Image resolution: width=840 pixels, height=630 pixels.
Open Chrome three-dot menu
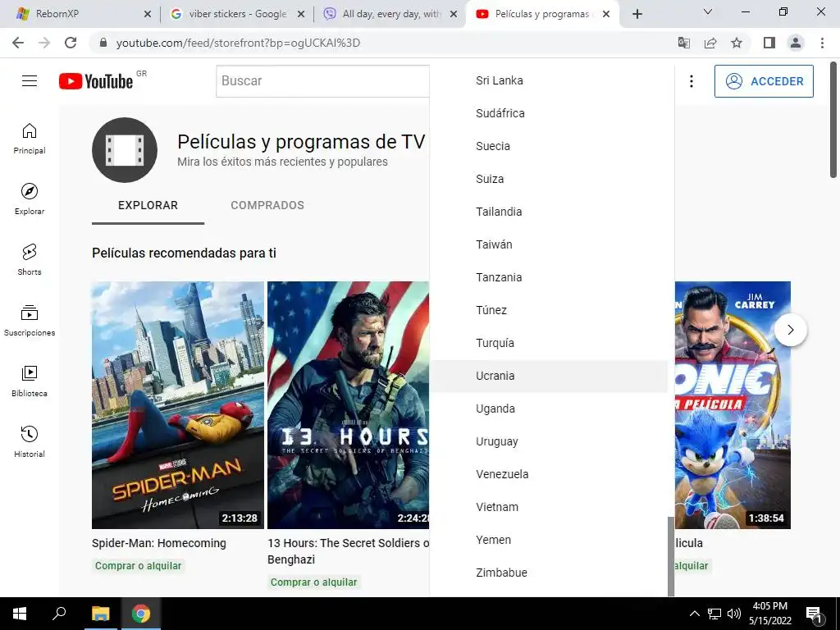coord(822,43)
